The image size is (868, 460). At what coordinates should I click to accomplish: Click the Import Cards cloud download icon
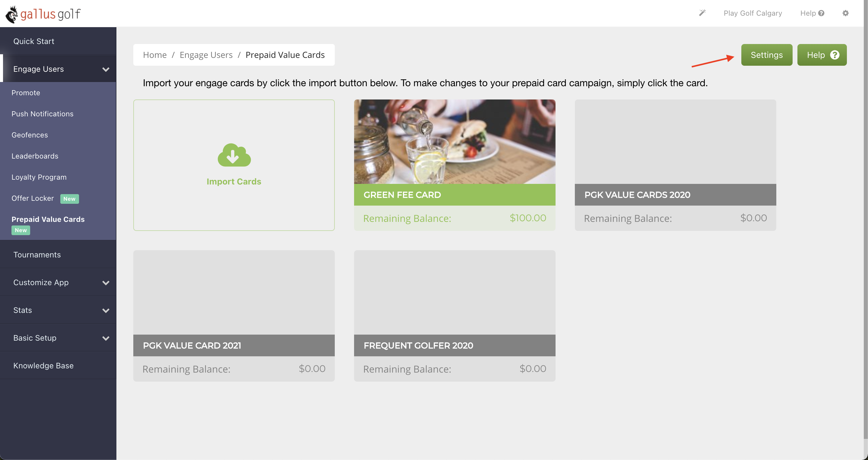(x=234, y=155)
